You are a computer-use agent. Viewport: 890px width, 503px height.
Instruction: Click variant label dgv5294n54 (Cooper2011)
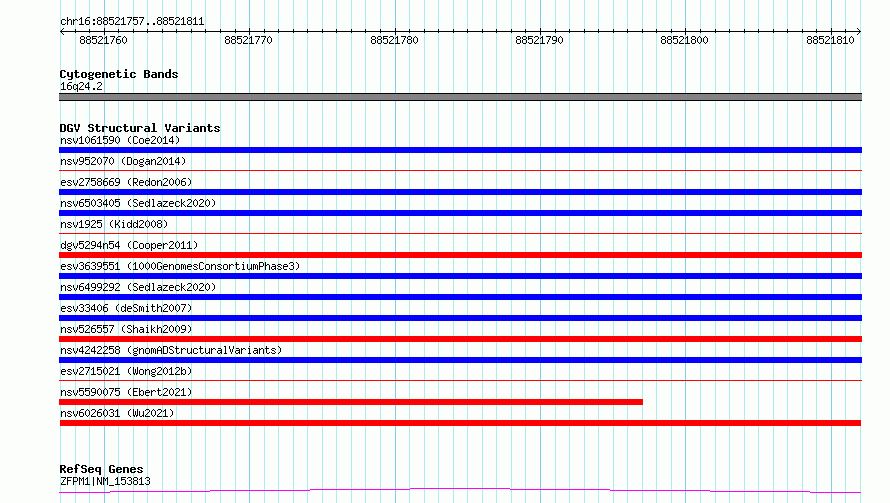click(129, 245)
